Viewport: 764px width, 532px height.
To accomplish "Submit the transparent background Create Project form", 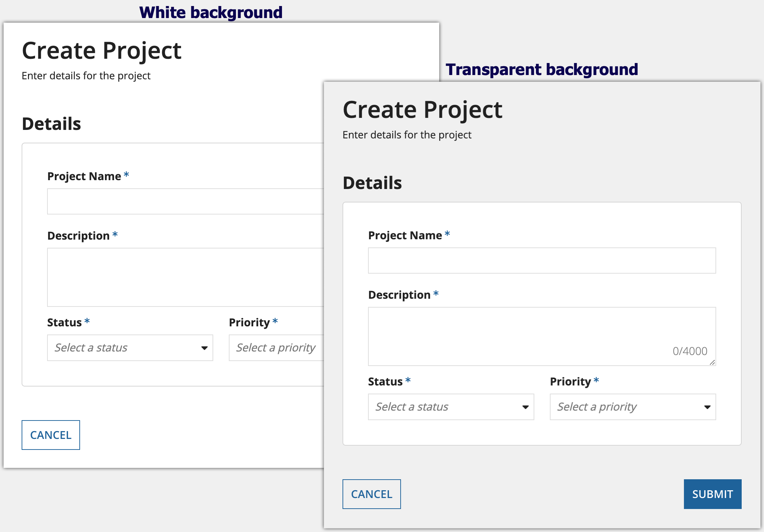I will click(713, 494).
